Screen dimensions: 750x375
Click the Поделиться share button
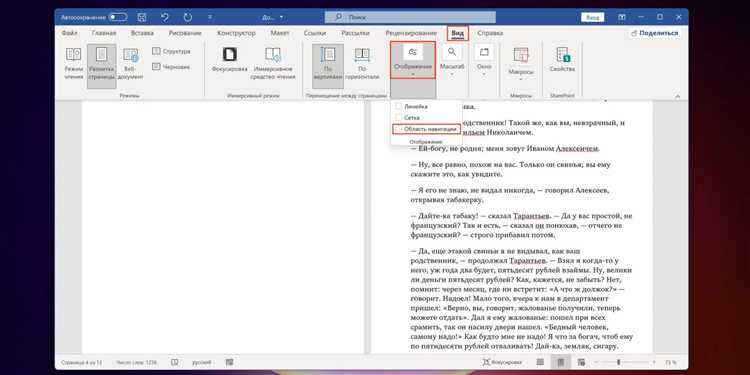point(654,33)
